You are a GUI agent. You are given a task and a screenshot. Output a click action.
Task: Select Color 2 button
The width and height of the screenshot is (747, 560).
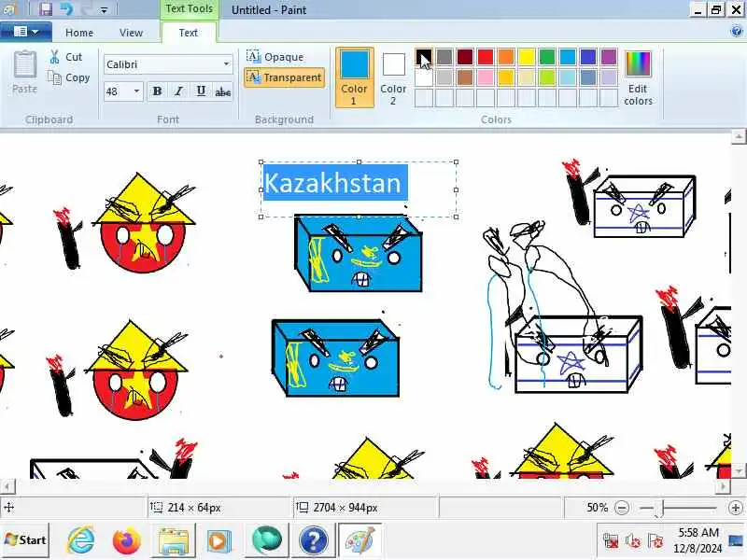[393, 77]
